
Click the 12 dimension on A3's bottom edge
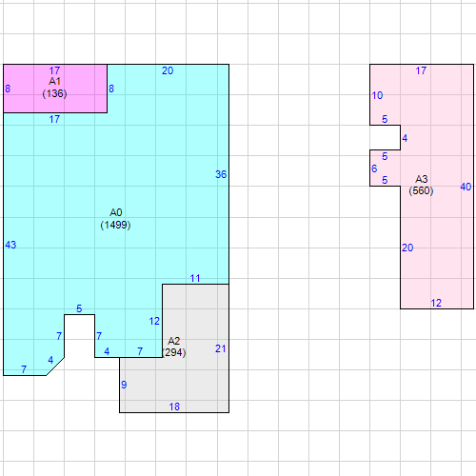436,303
